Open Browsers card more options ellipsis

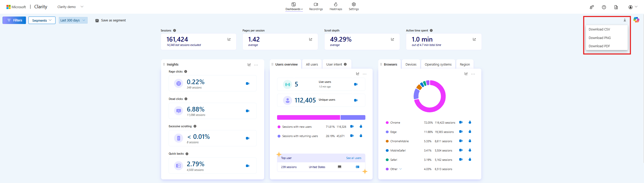[x=473, y=74]
